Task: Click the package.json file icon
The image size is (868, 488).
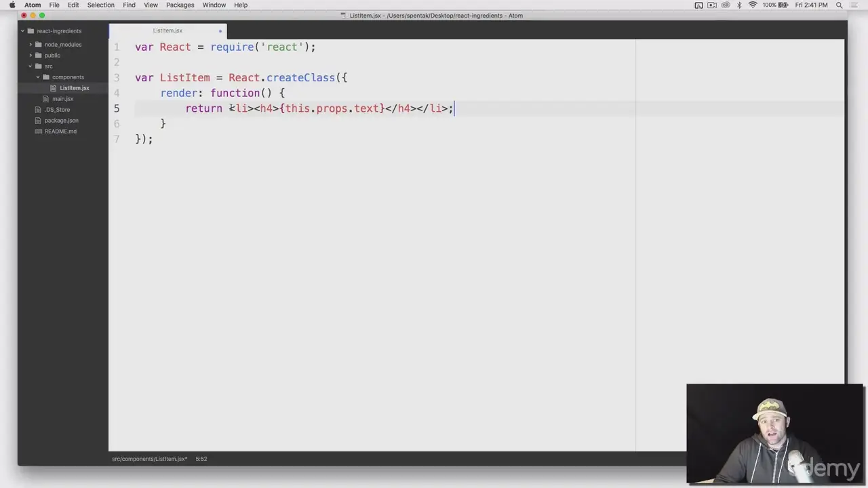Action: coord(39,121)
